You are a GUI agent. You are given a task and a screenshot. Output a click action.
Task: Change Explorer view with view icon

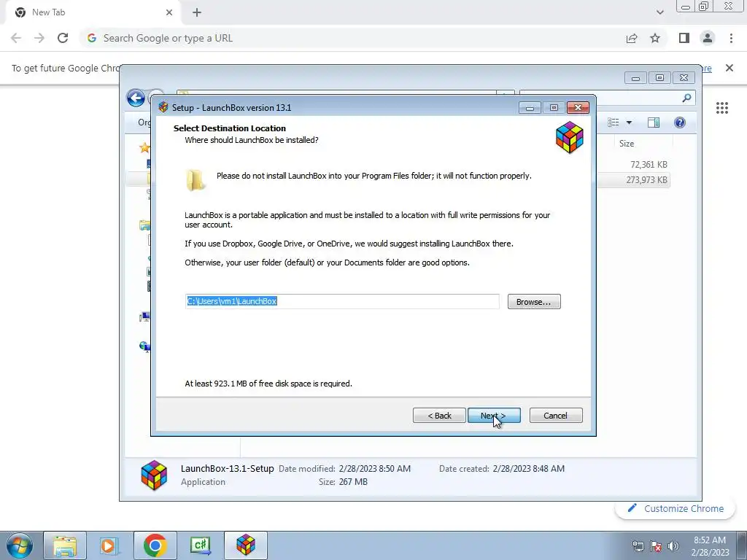(x=613, y=122)
